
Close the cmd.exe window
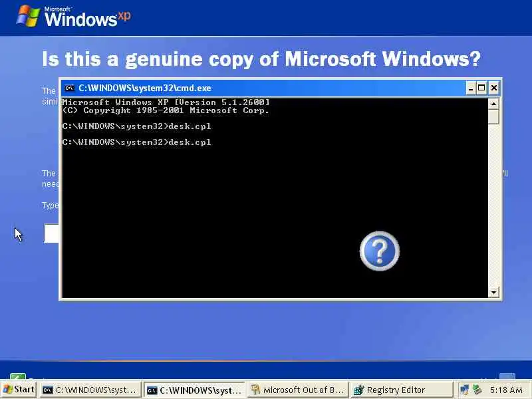pos(494,88)
